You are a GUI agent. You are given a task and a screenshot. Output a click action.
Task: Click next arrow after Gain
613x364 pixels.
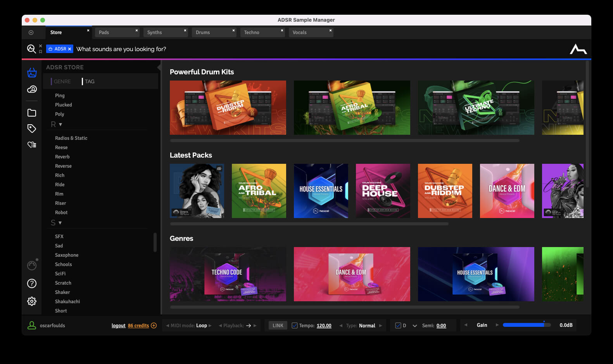pyautogui.click(x=497, y=325)
